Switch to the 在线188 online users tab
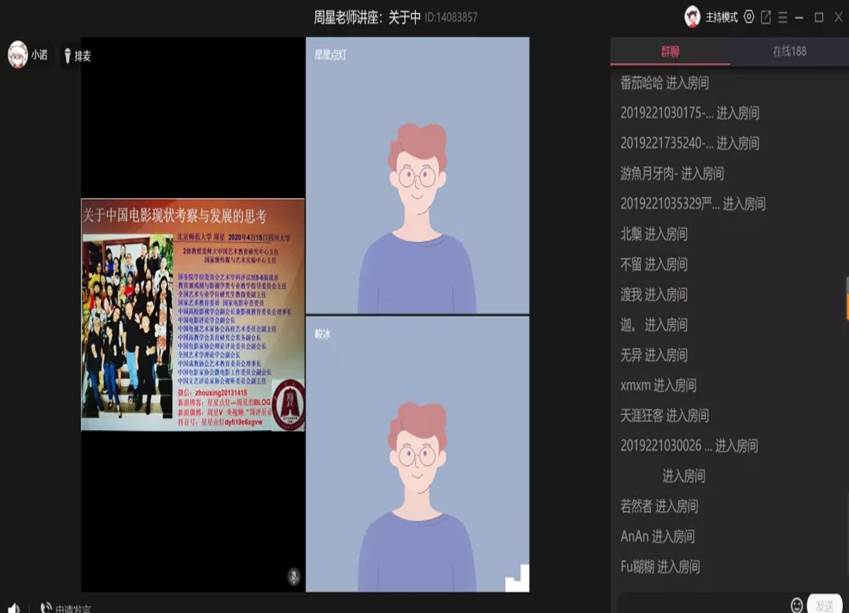 (789, 51)
